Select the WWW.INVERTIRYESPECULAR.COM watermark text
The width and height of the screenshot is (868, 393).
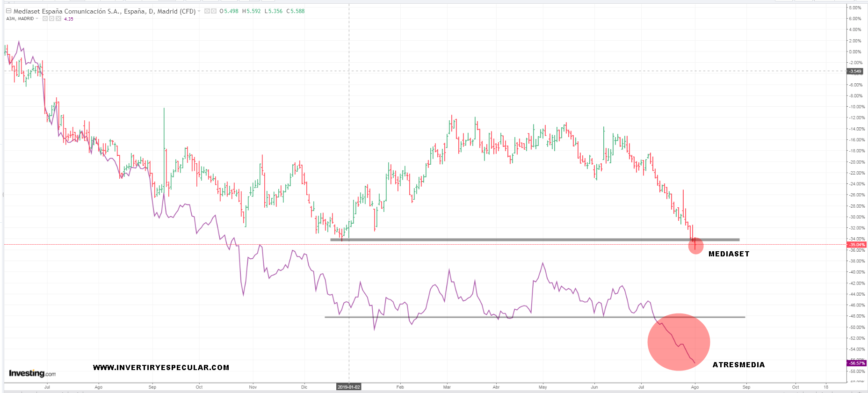tap(161, 368)
